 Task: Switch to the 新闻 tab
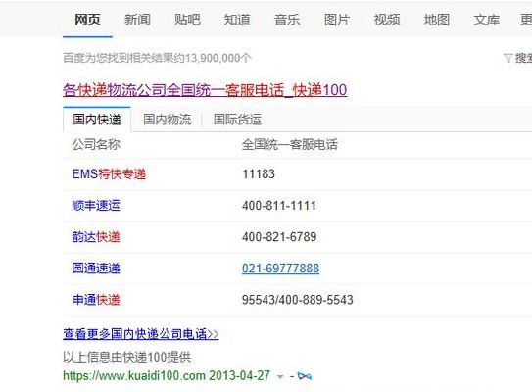(137, 20)
